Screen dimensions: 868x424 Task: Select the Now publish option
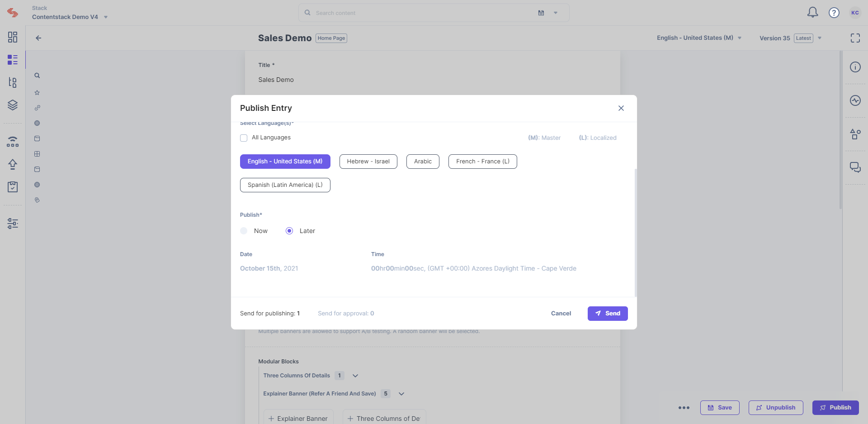pyautogui.click(x=244, y=231)
